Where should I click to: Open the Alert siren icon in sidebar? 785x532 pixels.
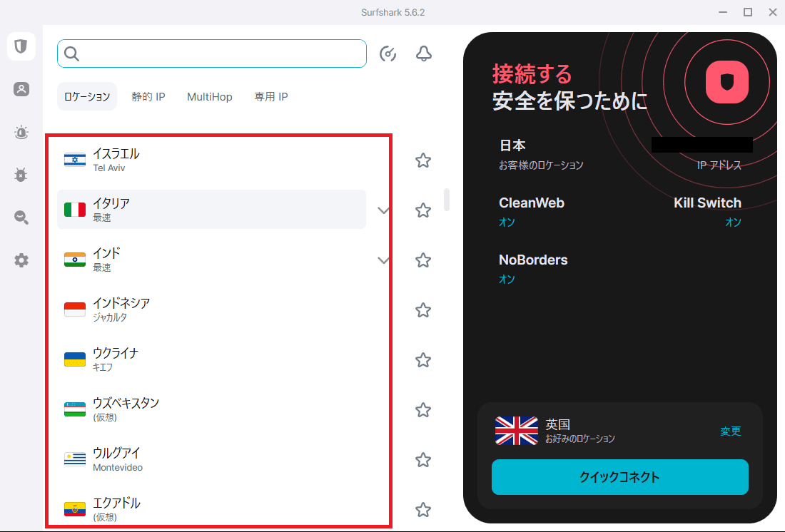coord(21,132)
